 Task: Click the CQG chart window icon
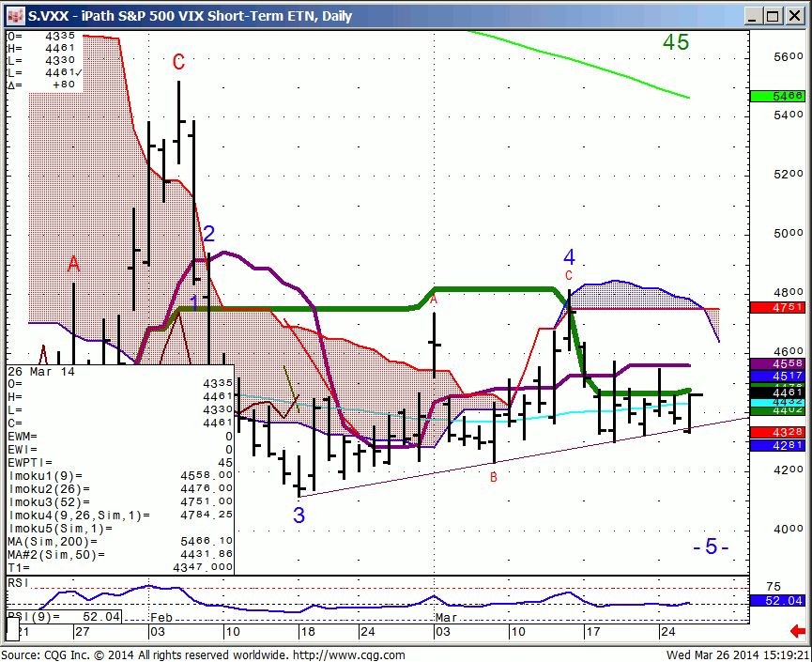pos(16,16)
